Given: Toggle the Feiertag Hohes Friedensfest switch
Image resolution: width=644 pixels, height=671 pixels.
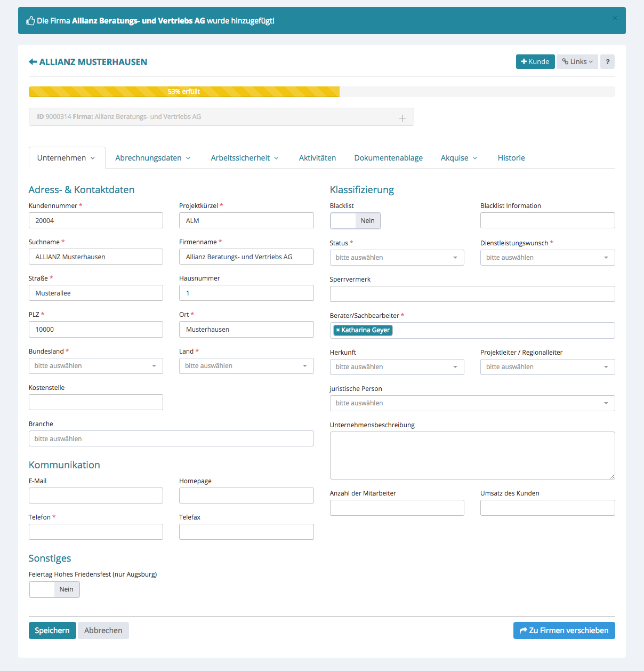Looking at the screenshot, I should click(54, 589).
